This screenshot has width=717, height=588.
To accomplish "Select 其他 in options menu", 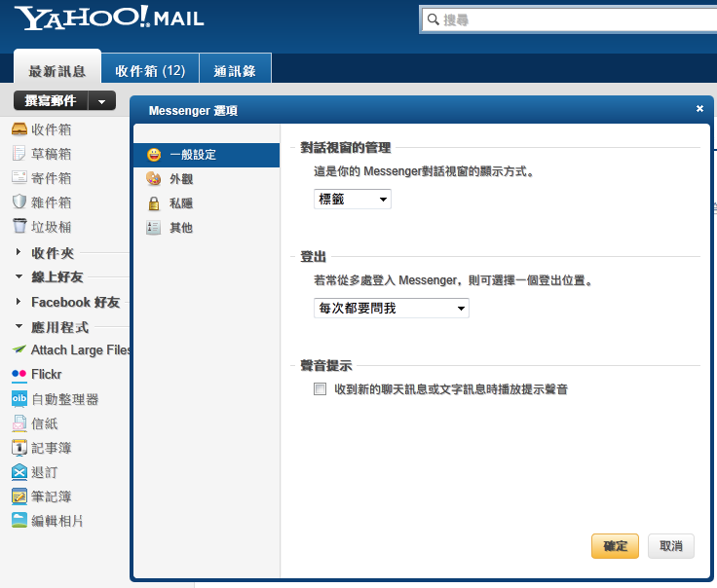I will pos(207,228).
